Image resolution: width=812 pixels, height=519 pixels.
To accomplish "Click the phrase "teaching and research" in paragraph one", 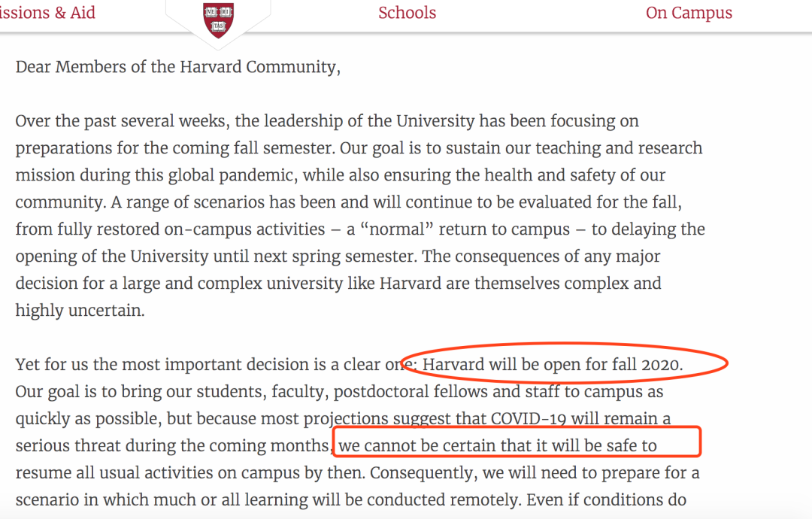I will pyautogui.click(x=619, y=148).
